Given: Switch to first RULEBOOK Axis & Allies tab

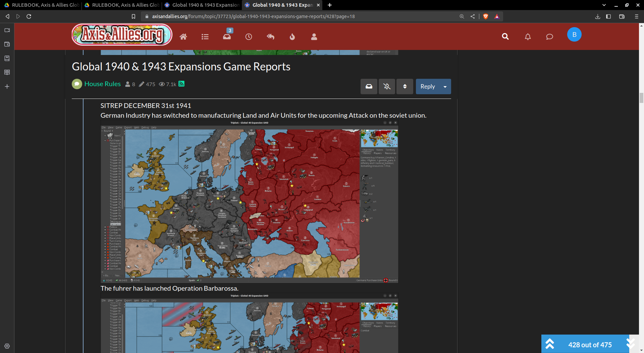Looking at the screenshot, I should [x=41, y=5].
